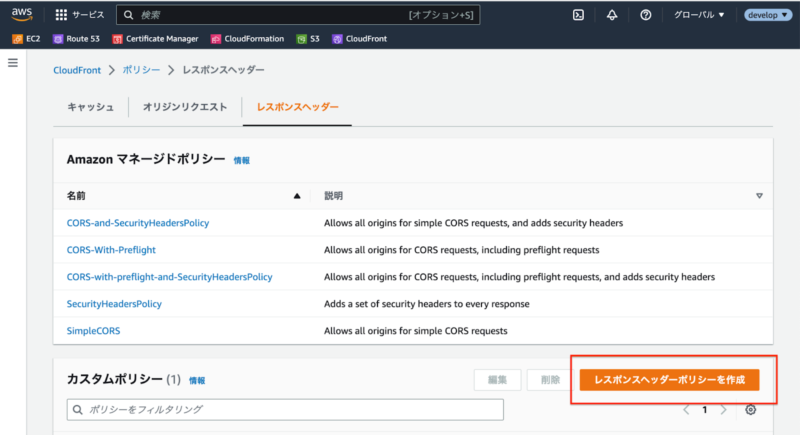Sort managed policies by 名前 column arrow

click(x=297, y=196)
